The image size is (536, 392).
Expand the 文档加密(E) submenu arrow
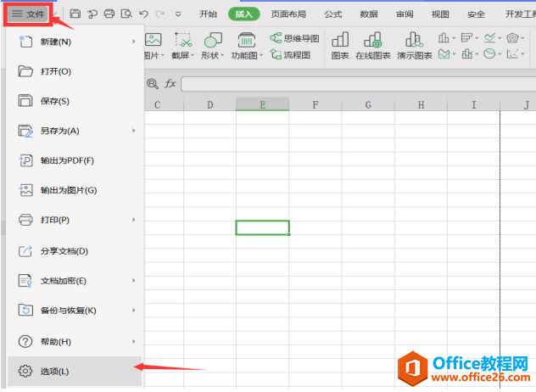point(134,281)
